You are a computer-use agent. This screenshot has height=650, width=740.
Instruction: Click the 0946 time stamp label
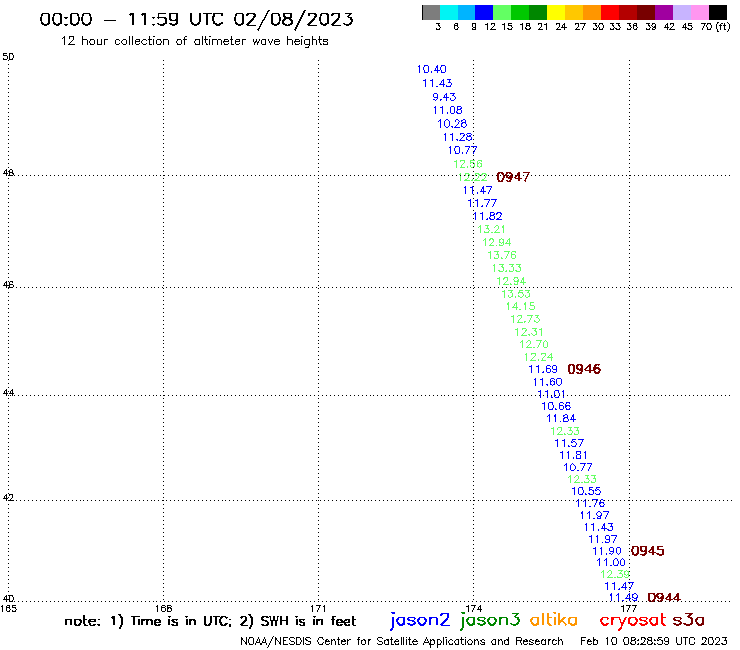pyautogui.click(x=584, y=369)
